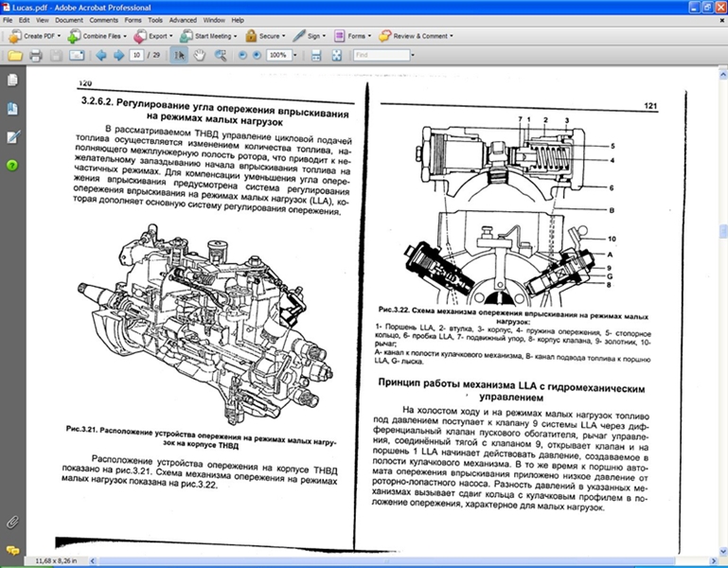
Task: Click the zoom out minus button
Action: tap(242, 56)
